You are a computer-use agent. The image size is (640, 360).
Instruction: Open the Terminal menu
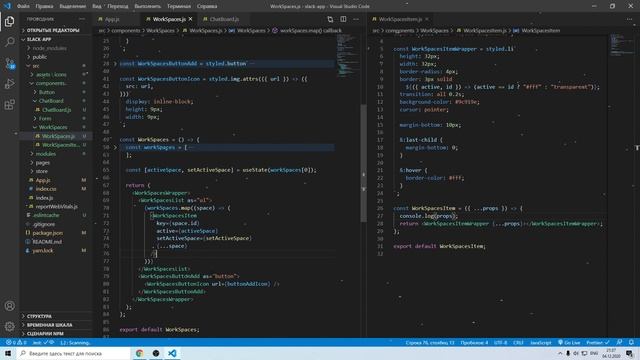click(179, 6)
